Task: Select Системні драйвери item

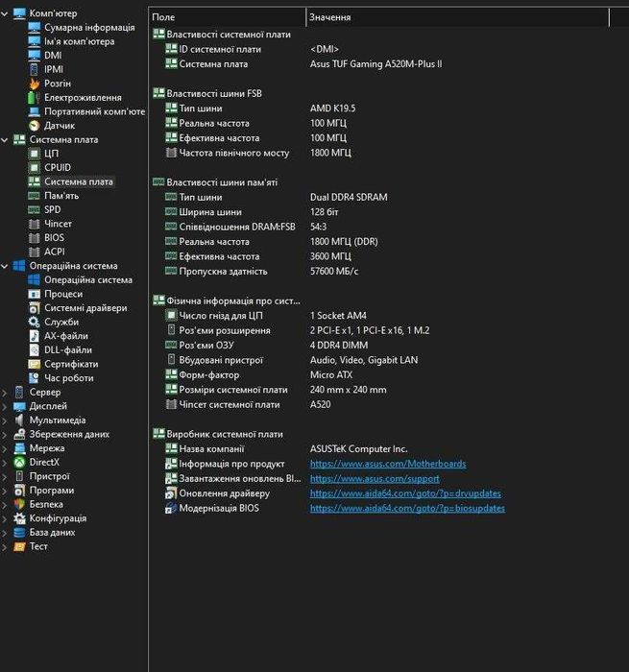Action: coord(85,308)
